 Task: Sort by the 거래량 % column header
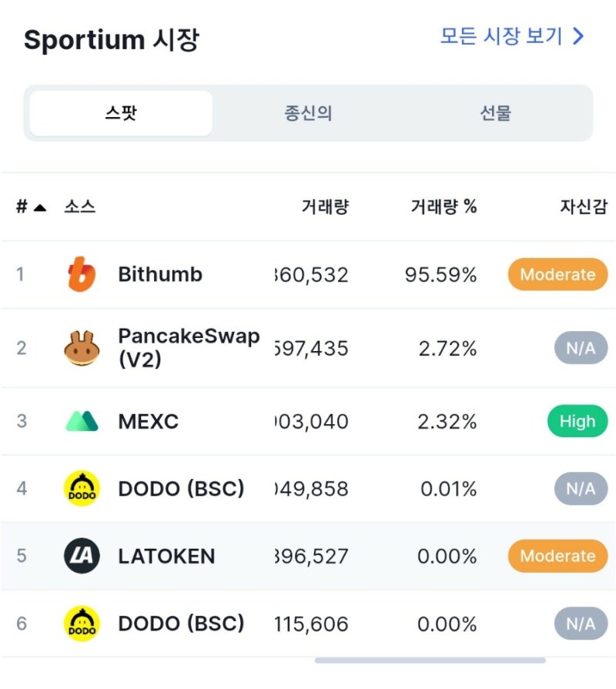point(444,206)
